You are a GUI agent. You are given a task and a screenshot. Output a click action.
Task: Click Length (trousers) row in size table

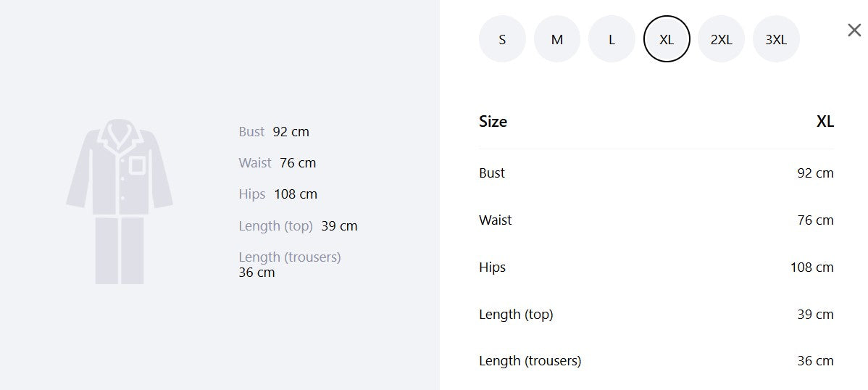tap(656, 360)
